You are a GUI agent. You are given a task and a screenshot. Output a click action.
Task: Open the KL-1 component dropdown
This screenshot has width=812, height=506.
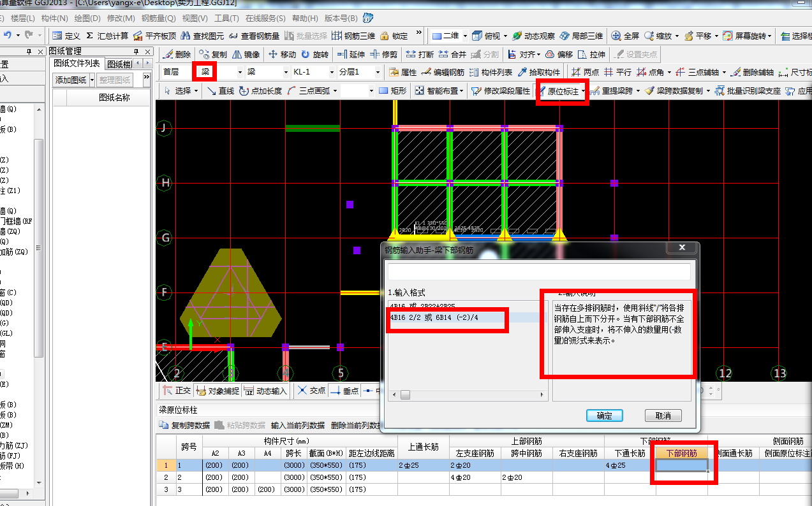tap(330, 72)
